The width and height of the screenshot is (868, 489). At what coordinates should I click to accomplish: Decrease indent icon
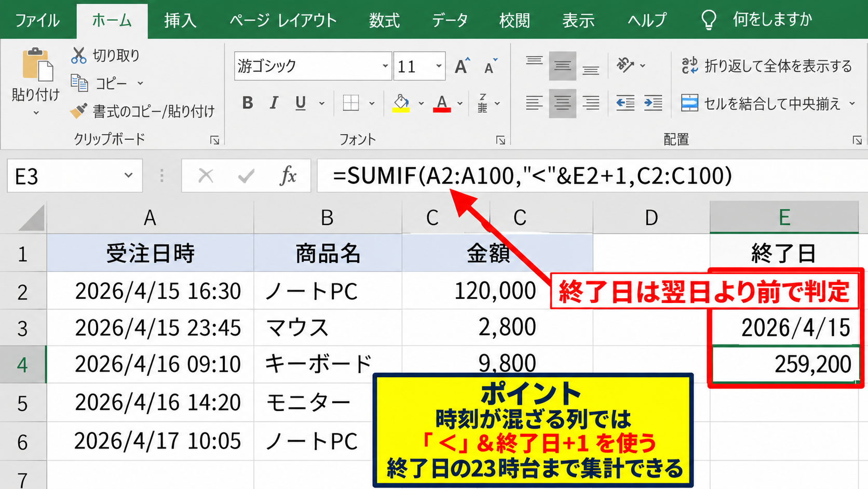tap(625, 103)
